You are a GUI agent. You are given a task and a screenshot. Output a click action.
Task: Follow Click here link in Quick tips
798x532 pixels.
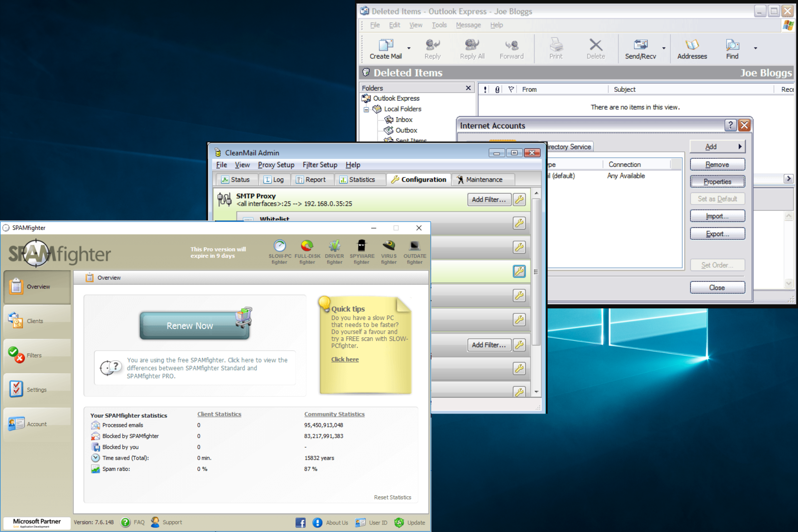point(345,360)
